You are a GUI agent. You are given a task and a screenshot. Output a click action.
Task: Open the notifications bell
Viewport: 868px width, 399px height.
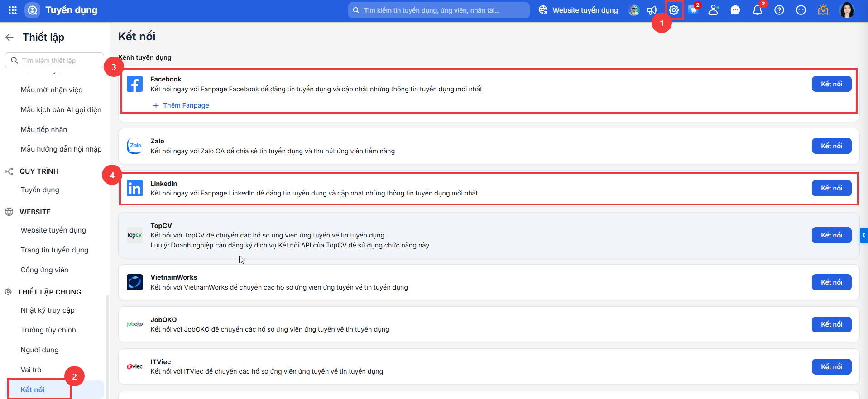758,10
